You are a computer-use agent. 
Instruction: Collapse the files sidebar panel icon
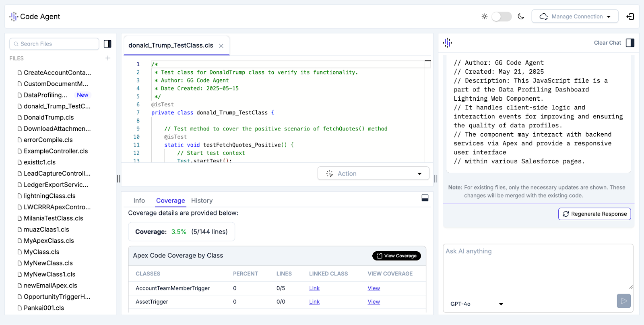(x=107, y=44)
